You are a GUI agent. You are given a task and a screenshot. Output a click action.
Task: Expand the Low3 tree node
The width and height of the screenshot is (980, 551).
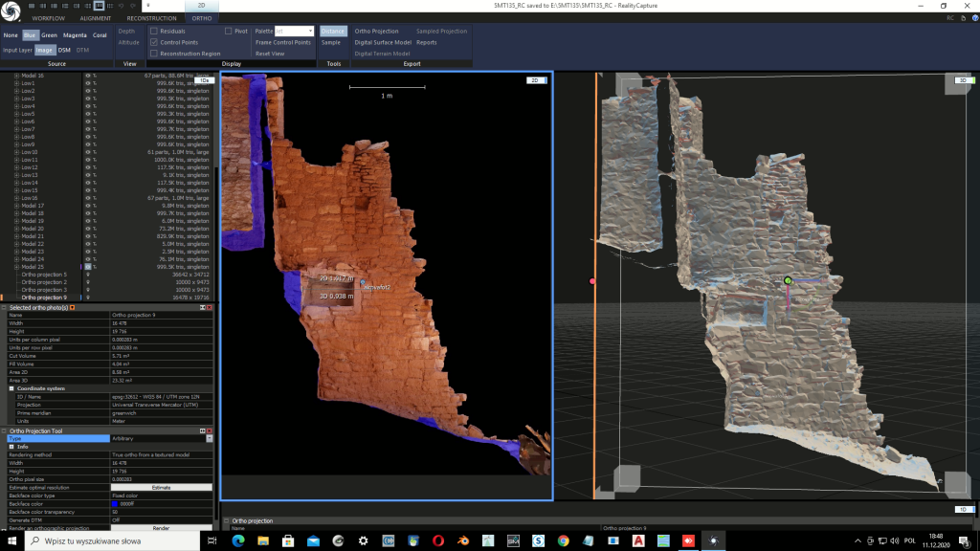coord(17,99)
